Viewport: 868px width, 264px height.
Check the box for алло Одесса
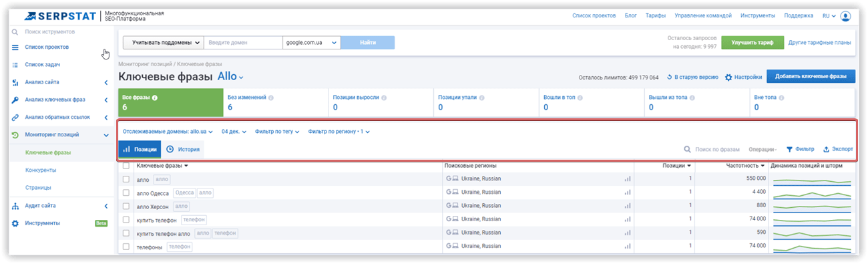126,192
